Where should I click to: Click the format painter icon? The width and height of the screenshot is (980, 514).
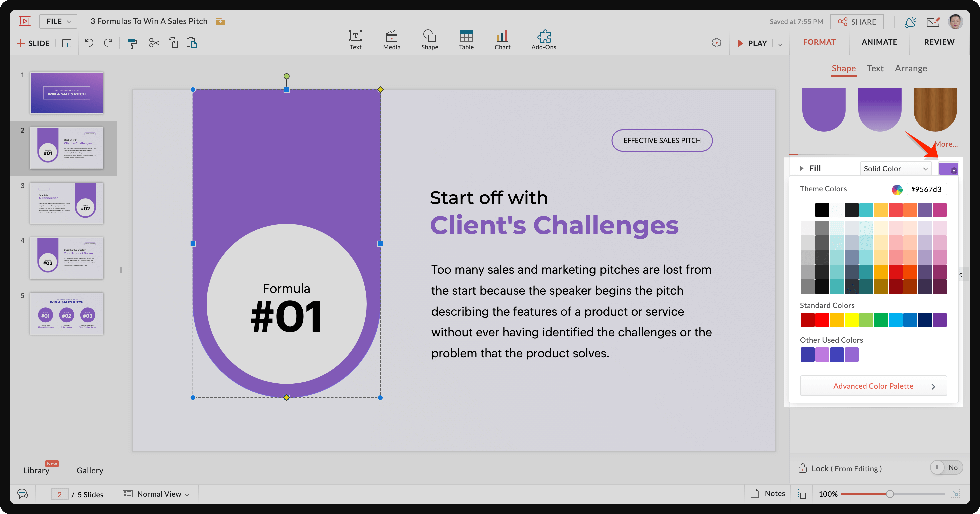pos(132,43)
